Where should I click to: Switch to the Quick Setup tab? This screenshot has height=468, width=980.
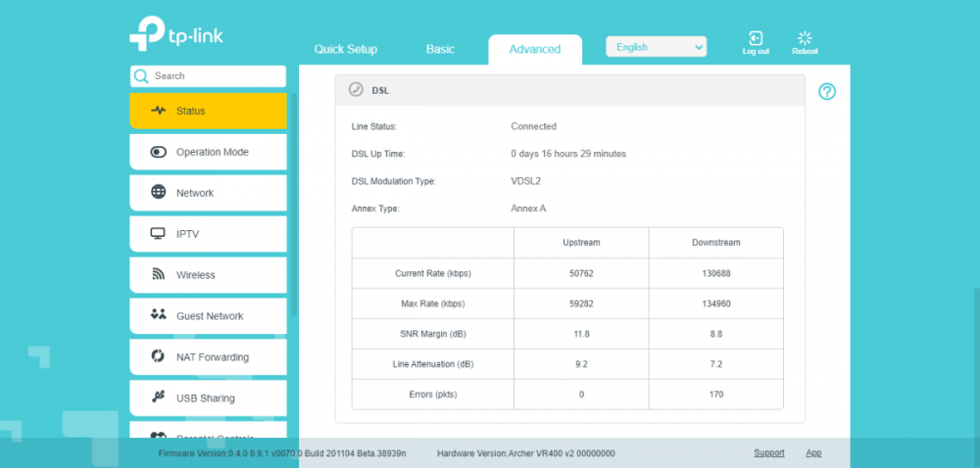tap(345, 49)
